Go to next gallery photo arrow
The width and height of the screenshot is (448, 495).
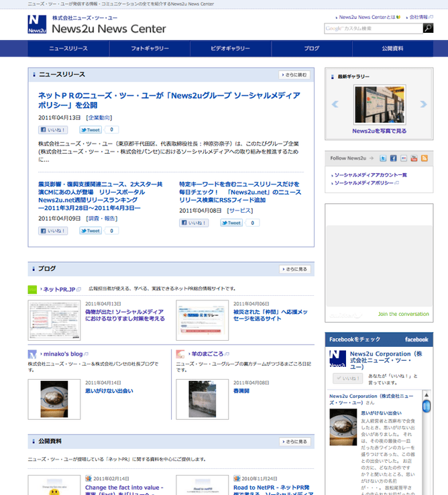[423, 104]
